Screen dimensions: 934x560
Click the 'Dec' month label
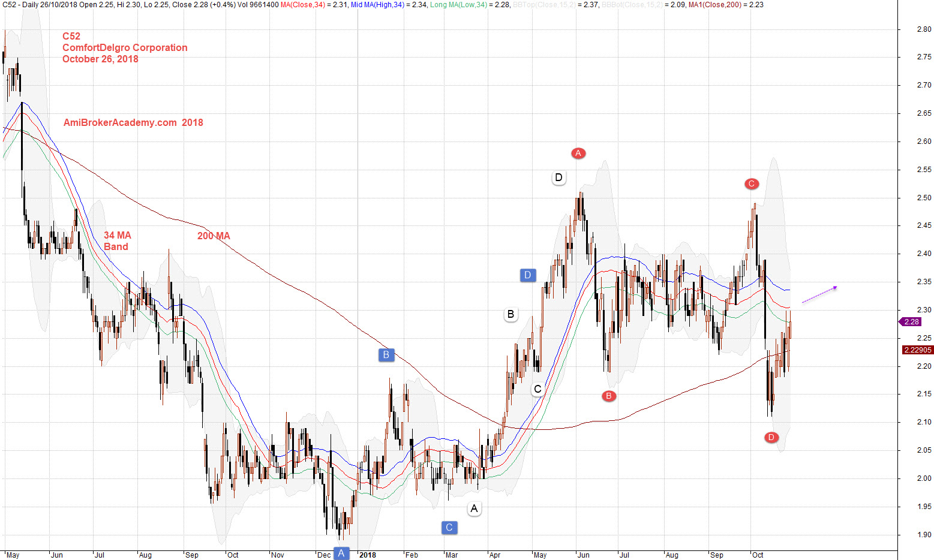[x=324, y=555]
